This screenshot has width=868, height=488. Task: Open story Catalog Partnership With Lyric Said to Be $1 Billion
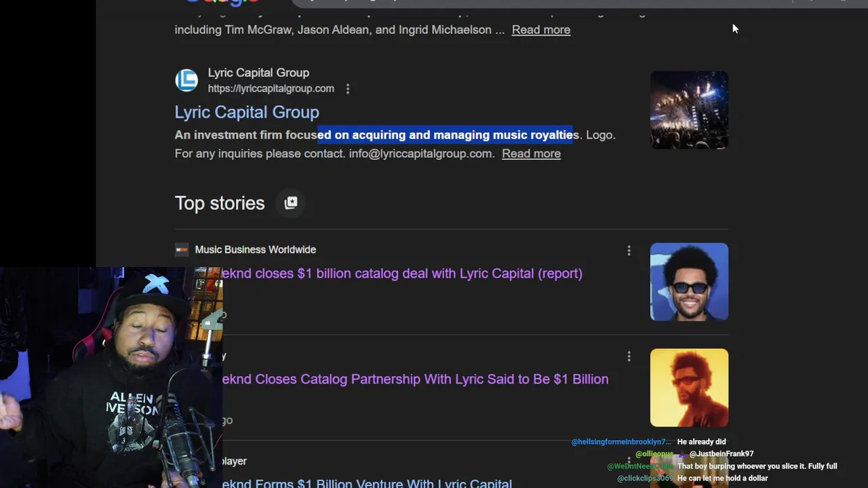(x=415, y=379)
